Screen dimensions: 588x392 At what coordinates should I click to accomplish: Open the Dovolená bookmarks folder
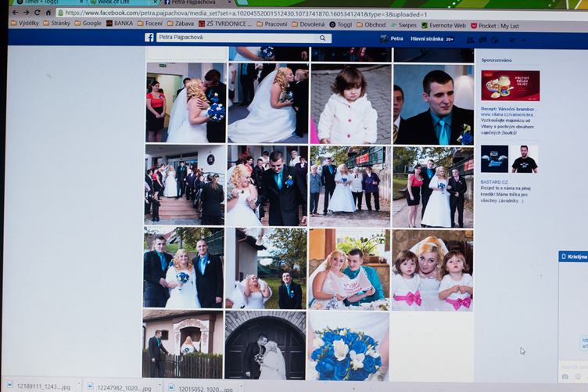pos(308,24)
